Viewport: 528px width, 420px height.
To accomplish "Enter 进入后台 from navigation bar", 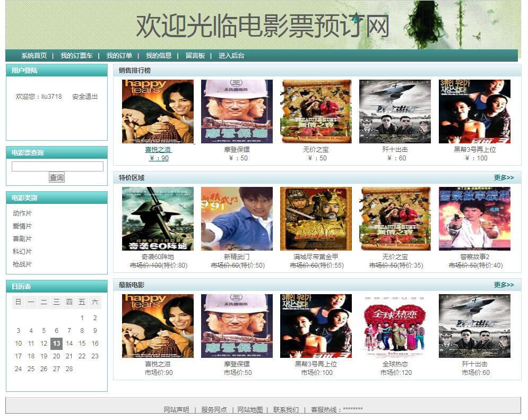I will 231,56.
